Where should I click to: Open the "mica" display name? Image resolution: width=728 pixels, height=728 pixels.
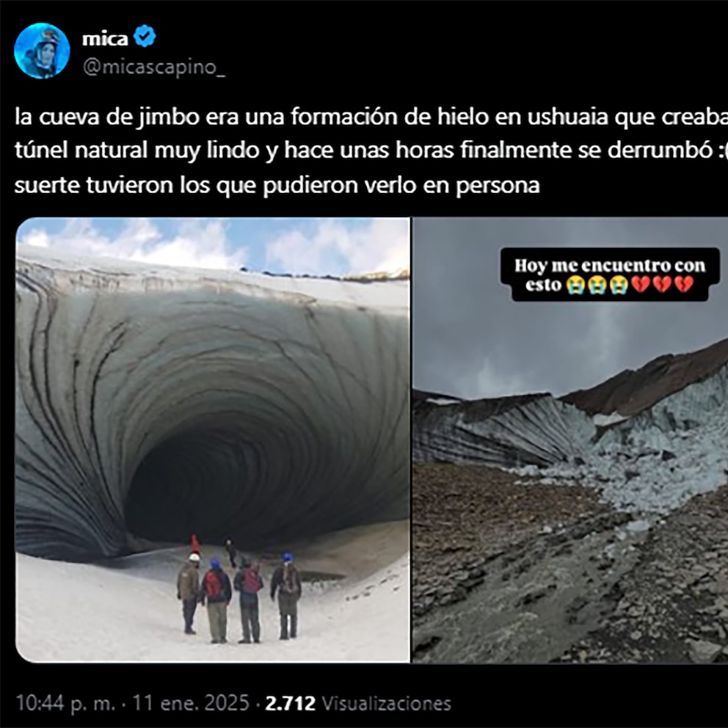(105, 39)
